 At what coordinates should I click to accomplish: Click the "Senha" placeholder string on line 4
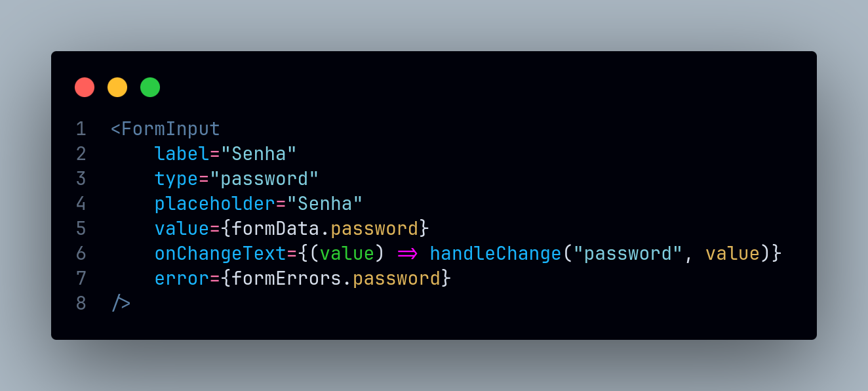point(325,203)
